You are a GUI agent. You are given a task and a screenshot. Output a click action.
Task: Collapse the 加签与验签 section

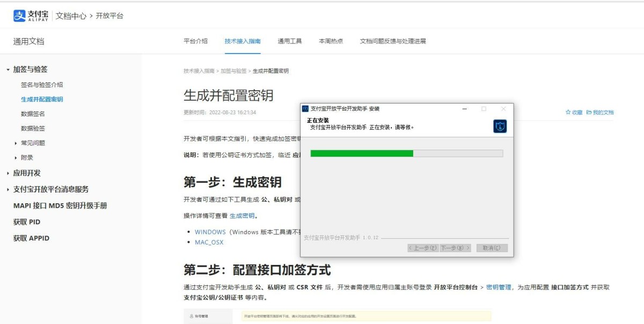coord(8,70)
